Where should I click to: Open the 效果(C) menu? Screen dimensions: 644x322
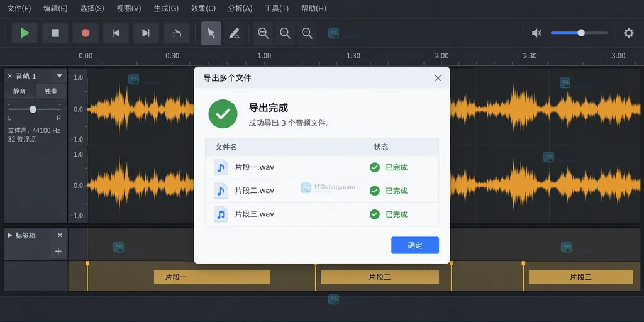[203, 8]
